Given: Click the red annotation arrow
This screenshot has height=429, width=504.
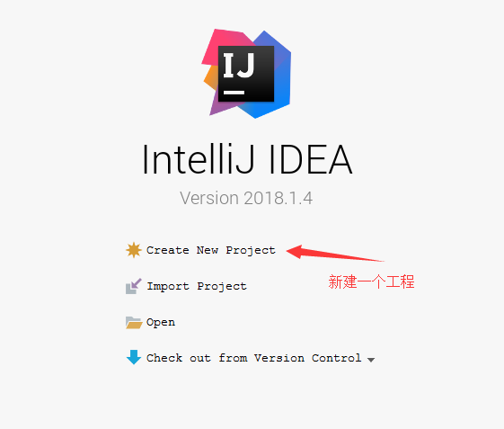Looking at the screenshot, I should click(335, 253).
